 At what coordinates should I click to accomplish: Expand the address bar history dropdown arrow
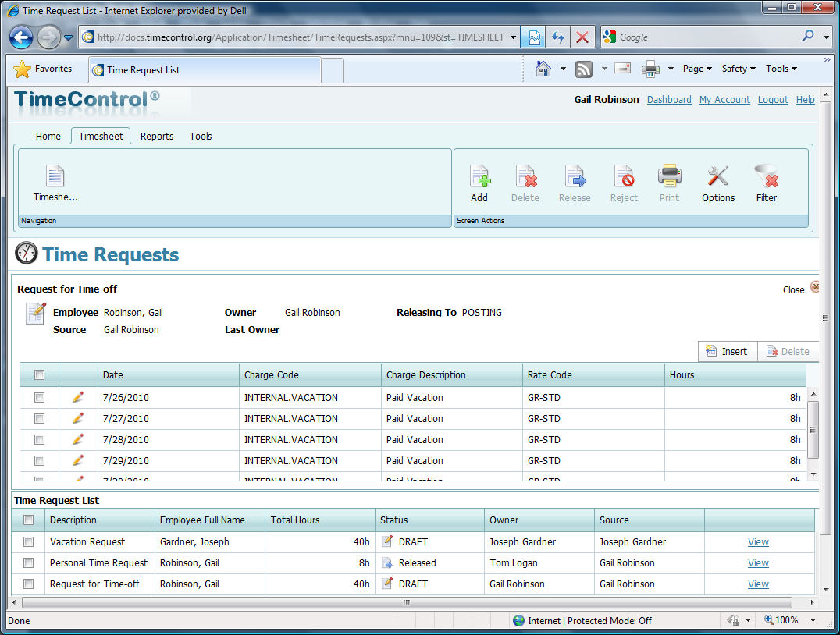pos(513,37)
